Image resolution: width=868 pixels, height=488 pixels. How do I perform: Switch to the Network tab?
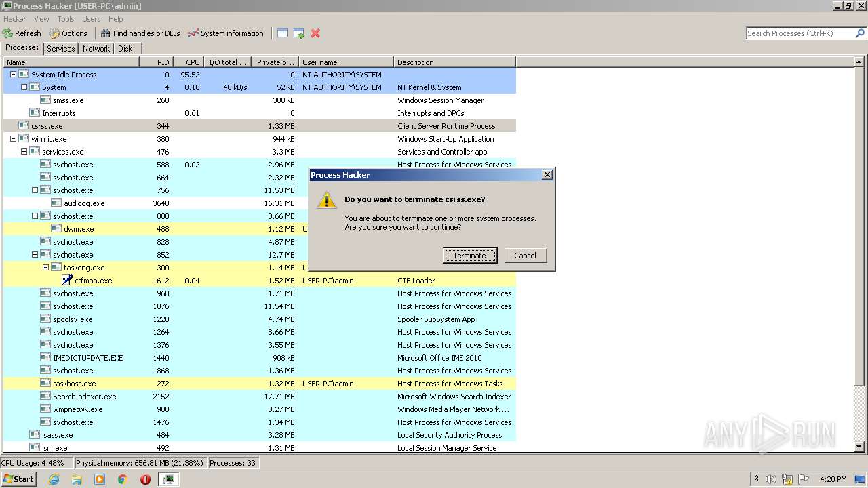pyautogui.click(x=96, y=49)
